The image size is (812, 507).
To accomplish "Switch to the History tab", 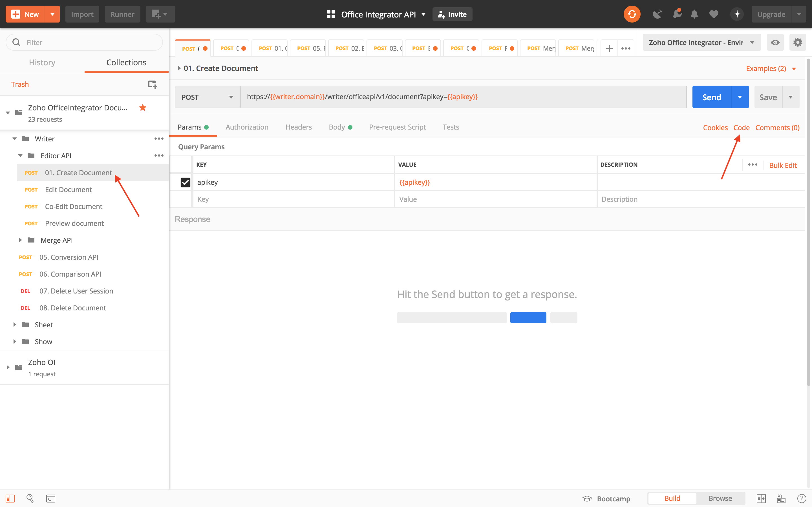I will click(x=42, y=62).
